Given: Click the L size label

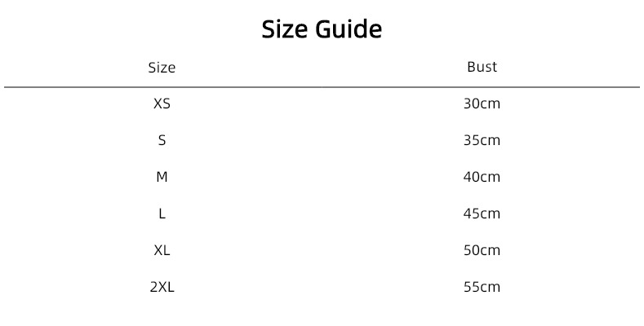Looking at the screenshot, I should [x=162, y=214].
